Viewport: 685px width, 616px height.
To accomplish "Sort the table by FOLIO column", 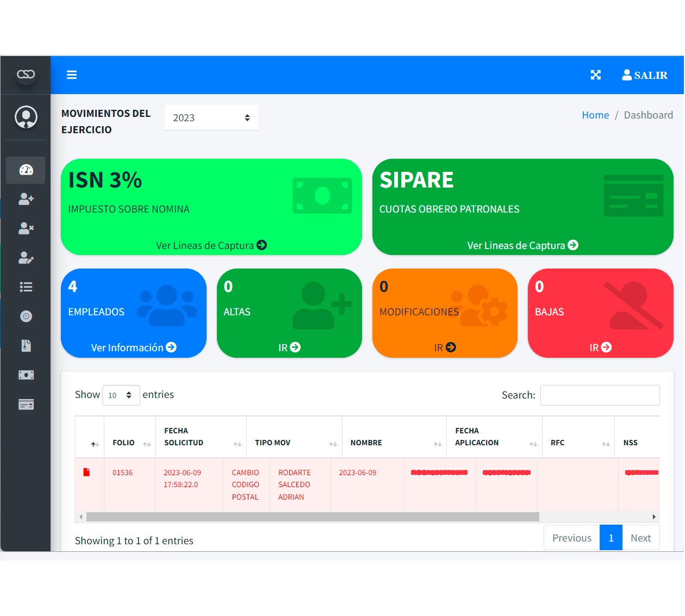I will click(x=130, y=438).
